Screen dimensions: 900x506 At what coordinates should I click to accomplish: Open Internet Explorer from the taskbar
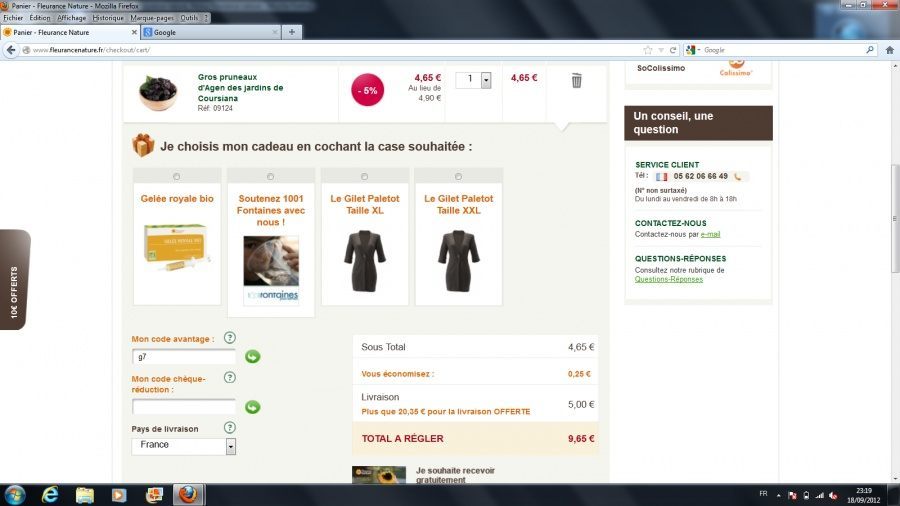tap(49, 495)
